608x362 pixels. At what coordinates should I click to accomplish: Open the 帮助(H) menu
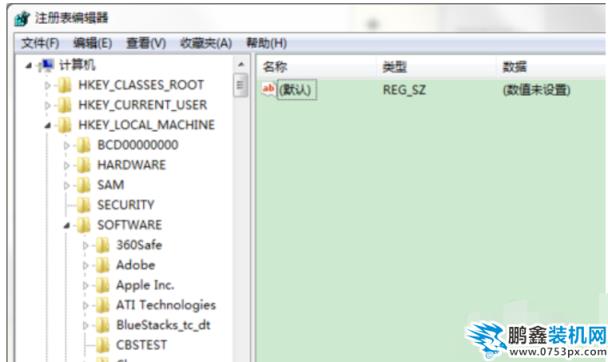pyautogui.click(x=266, y=43)
